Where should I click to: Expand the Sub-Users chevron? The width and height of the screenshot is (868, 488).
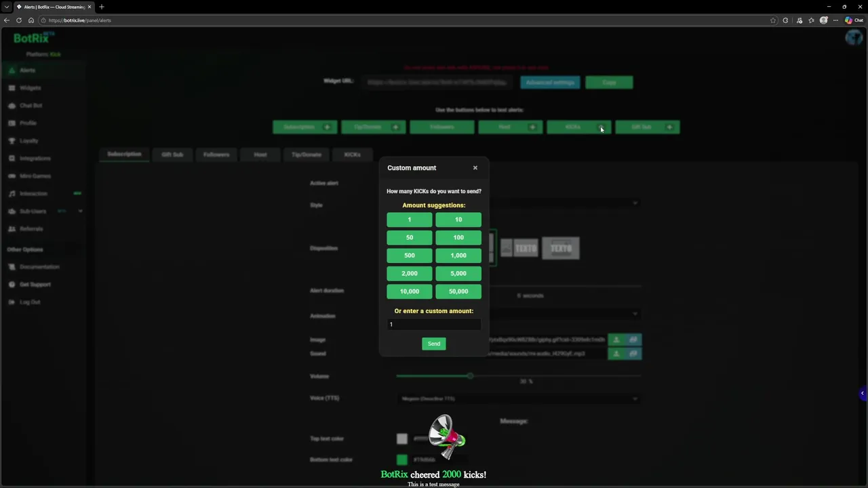[80, 211]
